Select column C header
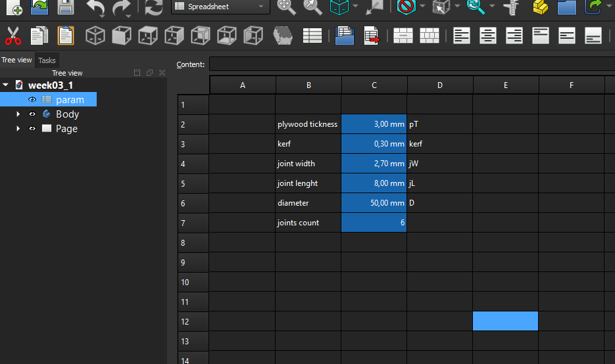This screenshot has height=364, width=615. click(x=374, y=85)
